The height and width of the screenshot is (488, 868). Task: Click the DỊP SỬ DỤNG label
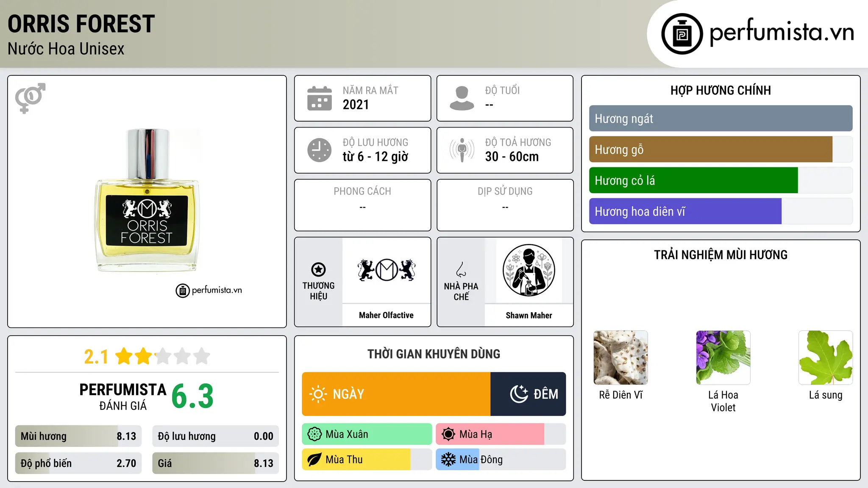point(505,191)
